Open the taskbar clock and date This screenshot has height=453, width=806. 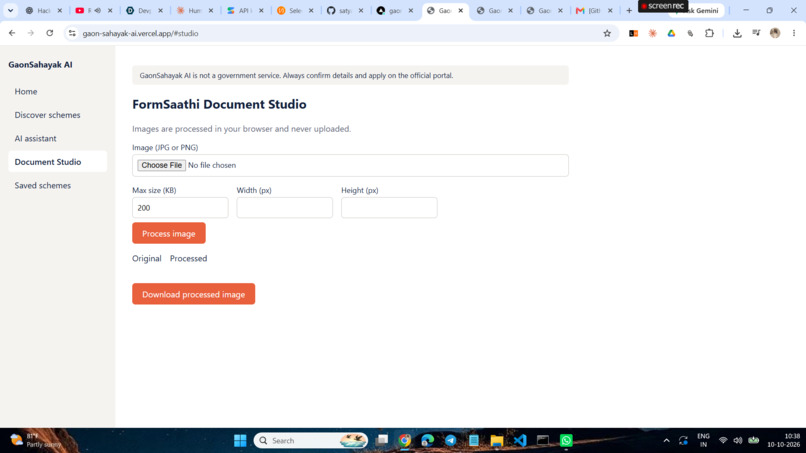[784, 440]
